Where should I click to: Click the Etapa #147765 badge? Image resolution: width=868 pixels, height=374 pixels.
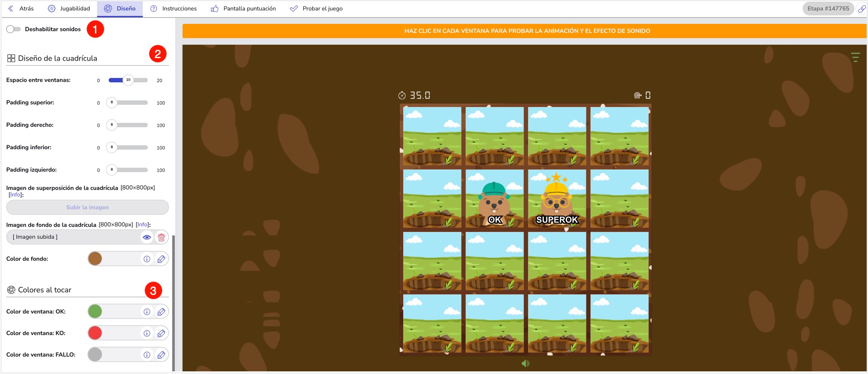(828, 8)
